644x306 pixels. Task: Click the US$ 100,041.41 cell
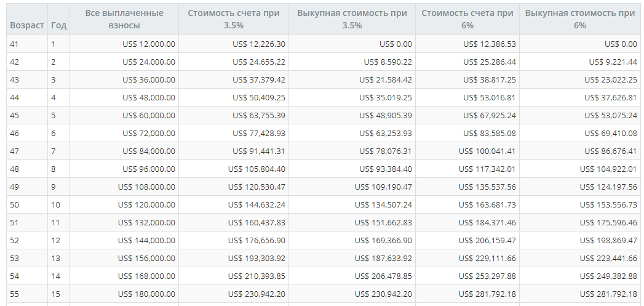(x=467, y=151)
